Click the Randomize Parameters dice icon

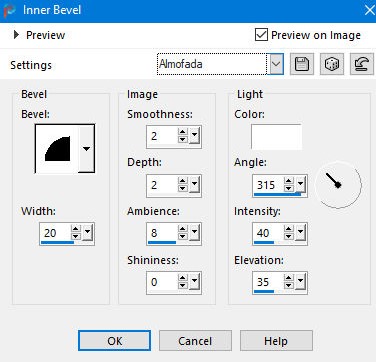pos(332,64)
